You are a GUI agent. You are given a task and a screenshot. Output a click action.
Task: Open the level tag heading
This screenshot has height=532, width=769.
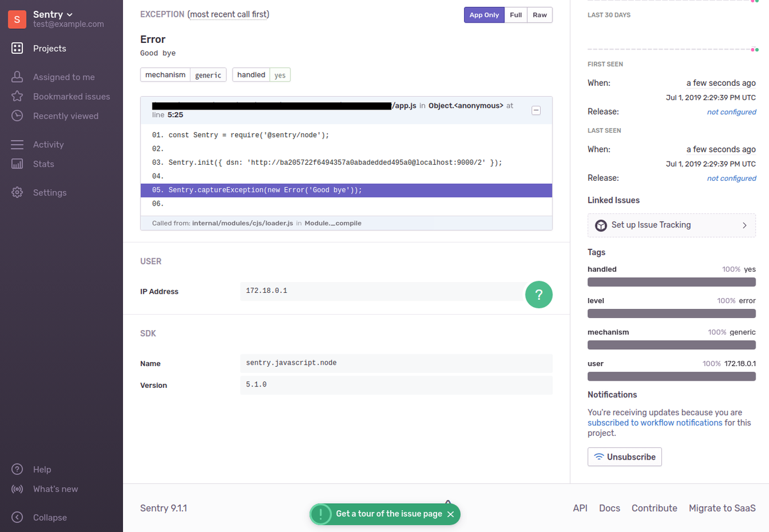596,301
